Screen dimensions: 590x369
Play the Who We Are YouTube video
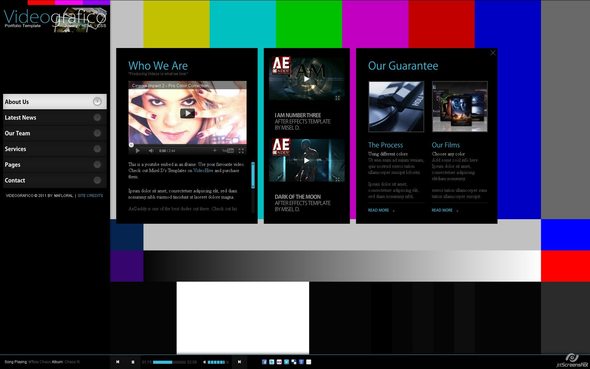pyautogui.click(x=187, y=113)
